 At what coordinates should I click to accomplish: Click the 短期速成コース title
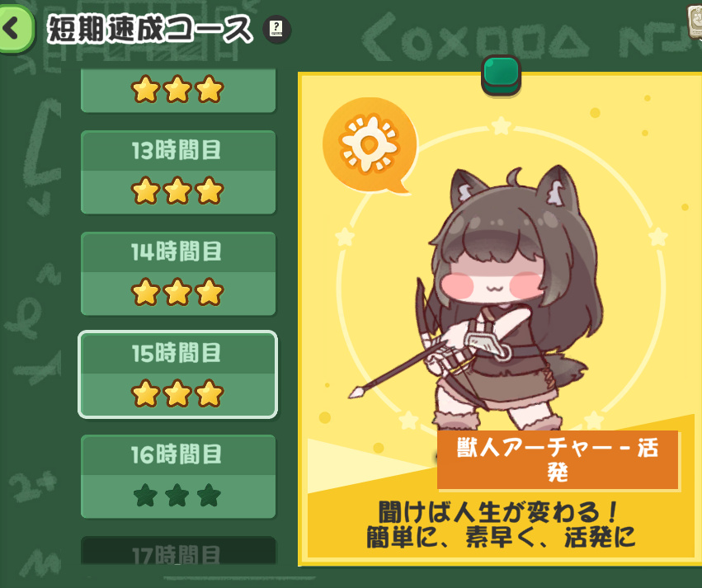(150, 30)
